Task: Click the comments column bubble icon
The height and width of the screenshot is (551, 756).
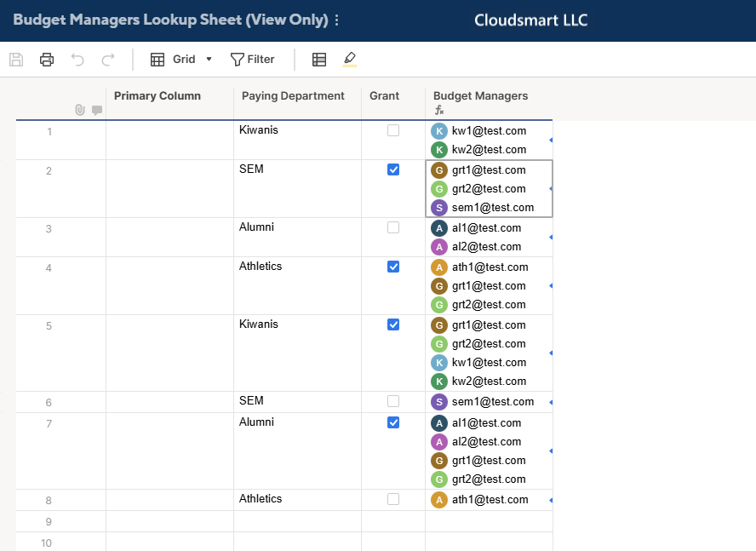Action: click(x=97, y=111)
